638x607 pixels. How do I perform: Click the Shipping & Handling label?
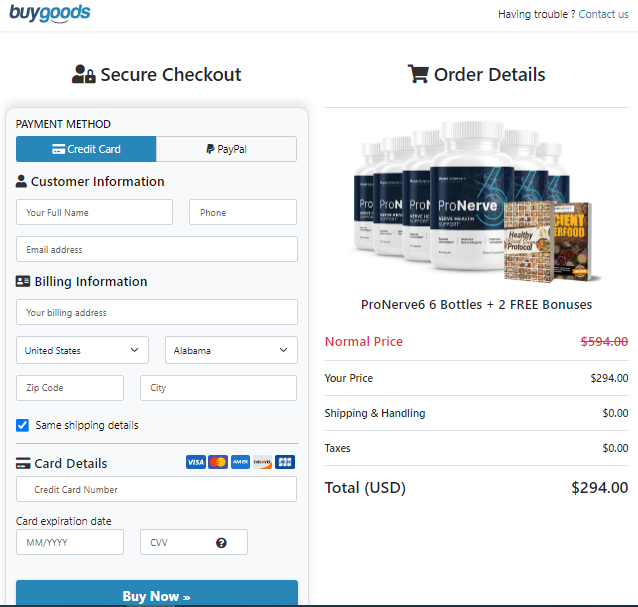pyautogui.click(x=375, y=413)
